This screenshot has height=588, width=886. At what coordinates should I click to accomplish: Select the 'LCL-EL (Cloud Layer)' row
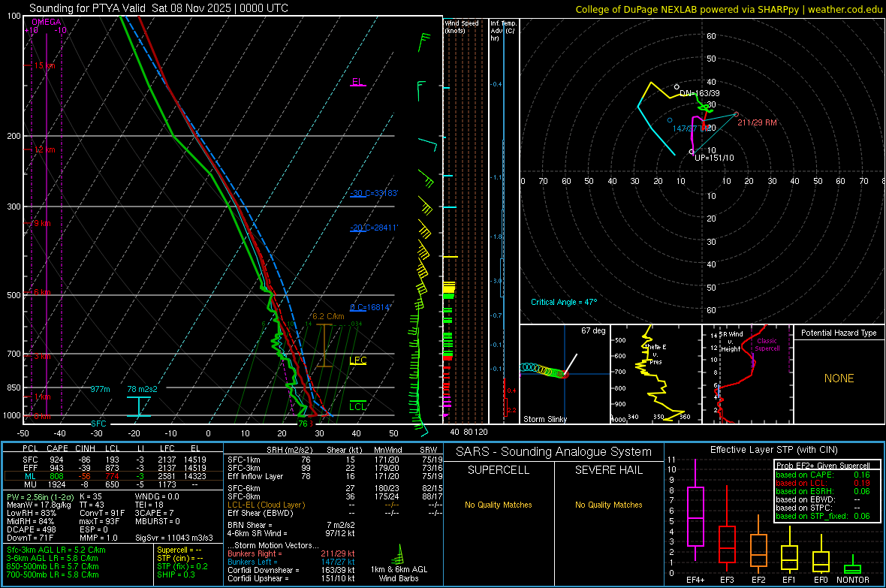(x=335, y=505)
